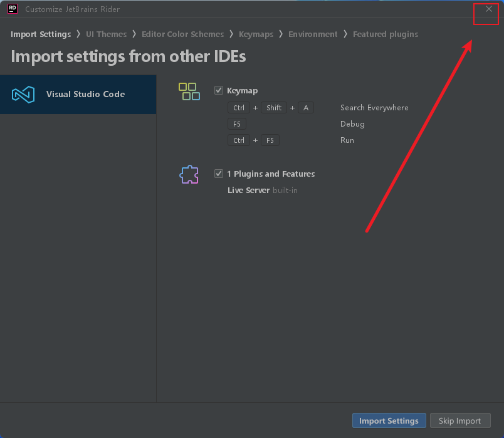The image size is (504, 438).
Task: Click the Live Server plugin name
Action: click(248, 190)
